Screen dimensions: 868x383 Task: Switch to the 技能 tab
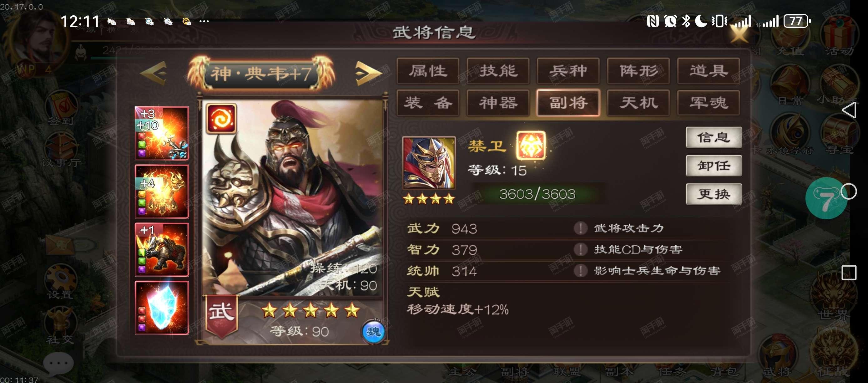498,71
